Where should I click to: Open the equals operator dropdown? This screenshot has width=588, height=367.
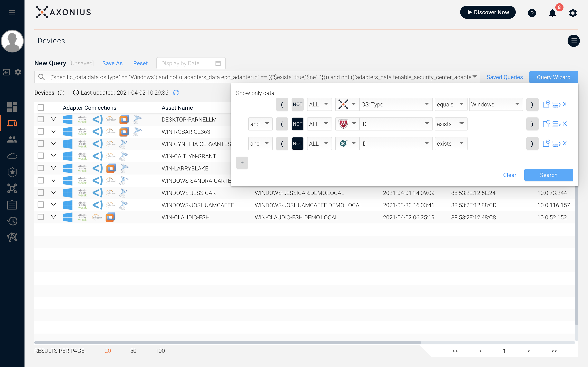coord(451,104)
